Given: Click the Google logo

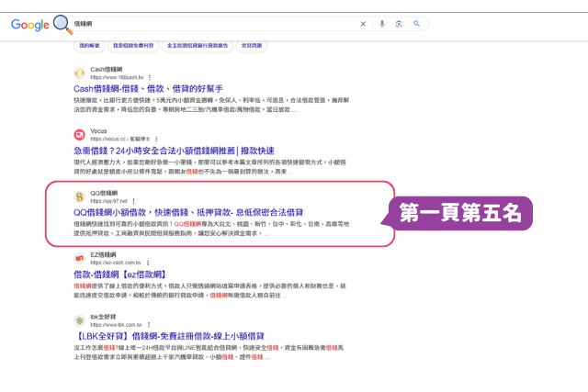Looking at the screenshot, I should tap(30, 25).
